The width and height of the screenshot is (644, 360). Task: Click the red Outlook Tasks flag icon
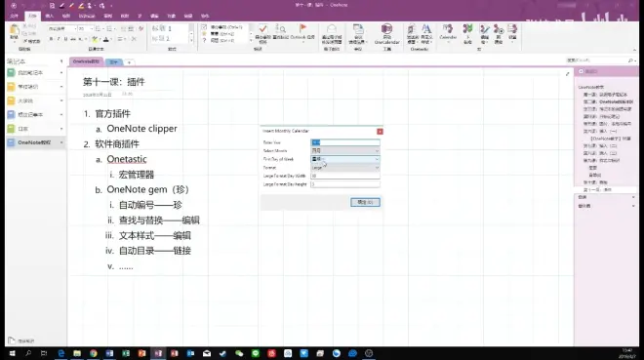(x=302, y=28)
